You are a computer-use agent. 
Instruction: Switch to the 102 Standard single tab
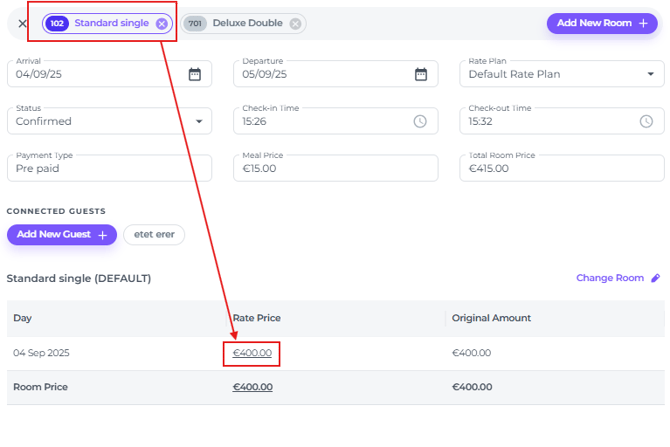(110, 23)
